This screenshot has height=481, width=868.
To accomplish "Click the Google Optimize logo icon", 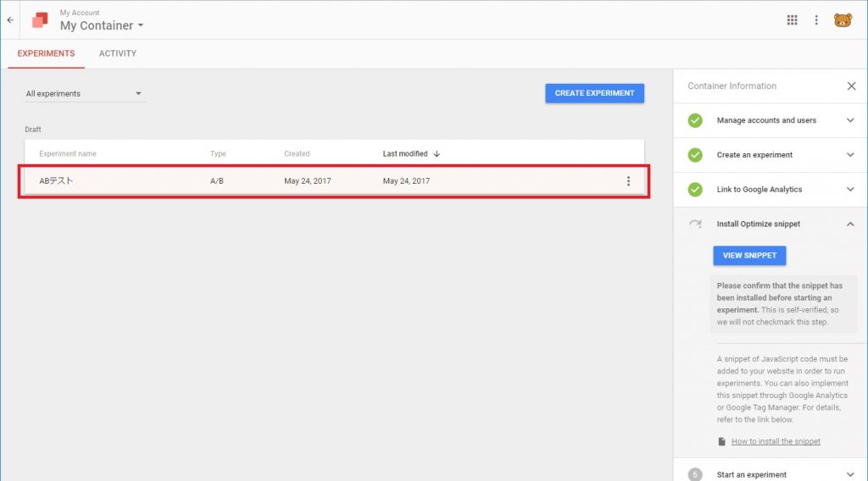I will [x=40, y=20].
